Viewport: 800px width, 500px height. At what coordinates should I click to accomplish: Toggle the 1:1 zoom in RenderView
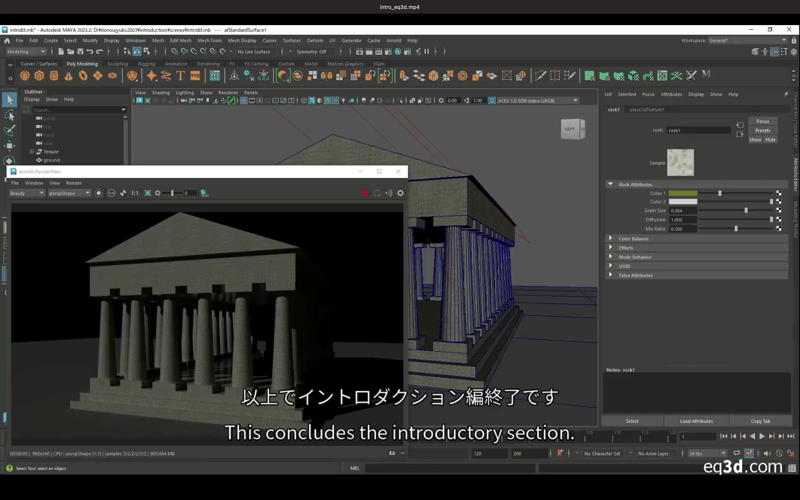point(135,193)
